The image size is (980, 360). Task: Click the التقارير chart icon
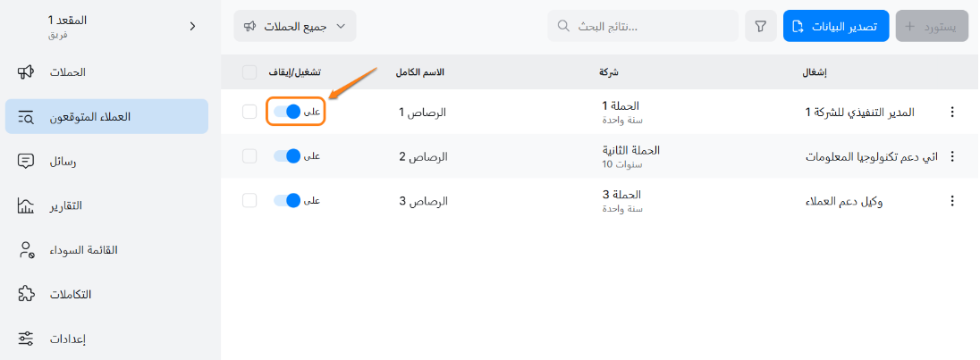point(26,205)
